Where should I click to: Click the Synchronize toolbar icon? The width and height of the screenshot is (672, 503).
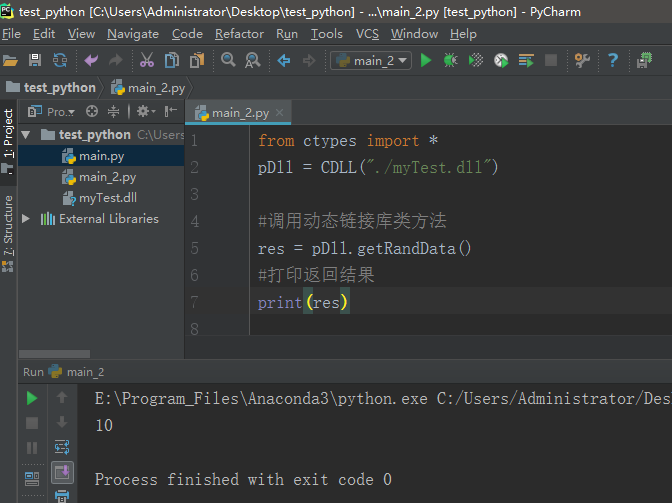coord(60,60)
